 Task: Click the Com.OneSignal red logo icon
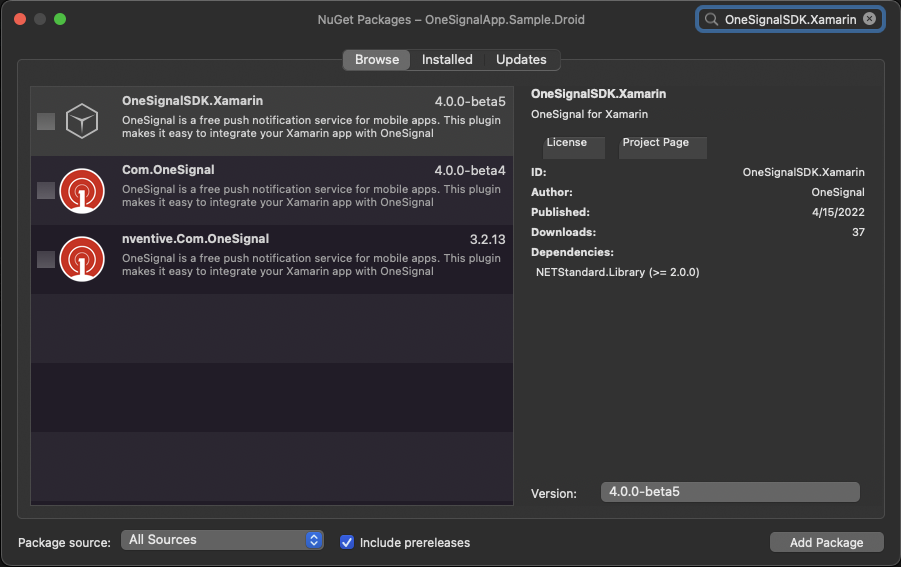coord(82,191)
